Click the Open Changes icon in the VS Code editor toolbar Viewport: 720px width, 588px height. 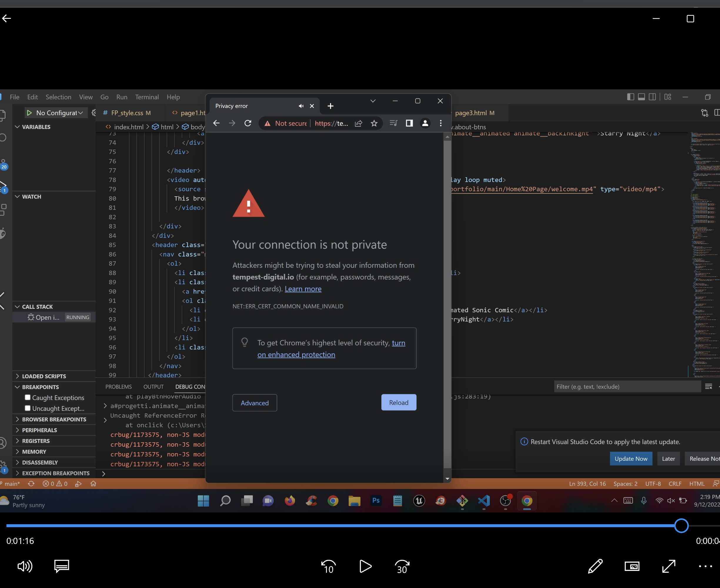pos(705,113)
